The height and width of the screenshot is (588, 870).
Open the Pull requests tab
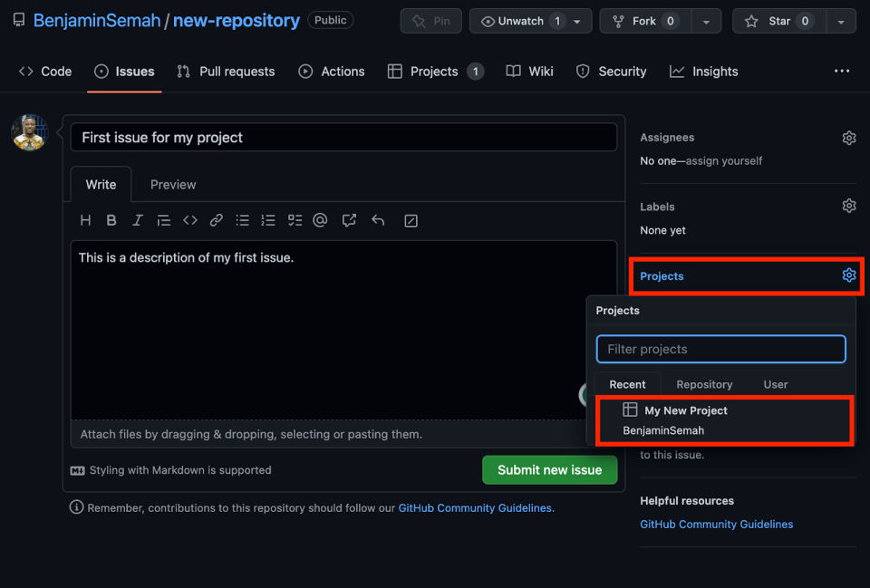point(226,72)
